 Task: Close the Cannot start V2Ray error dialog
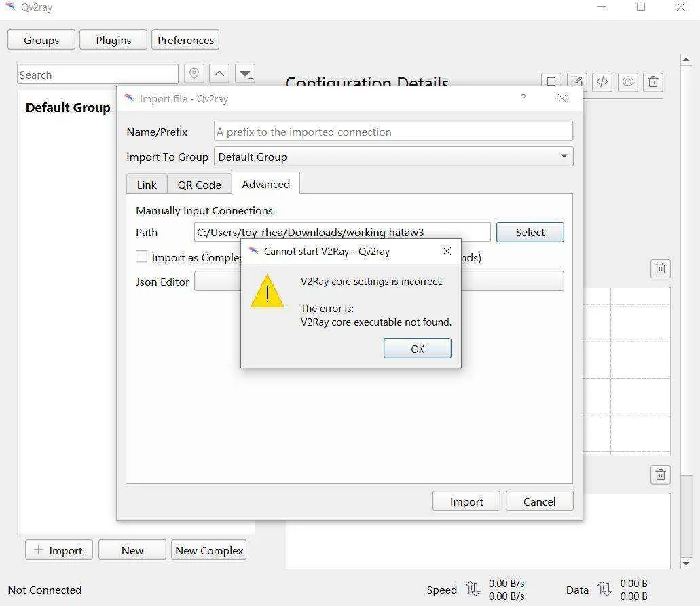point(447,251)
